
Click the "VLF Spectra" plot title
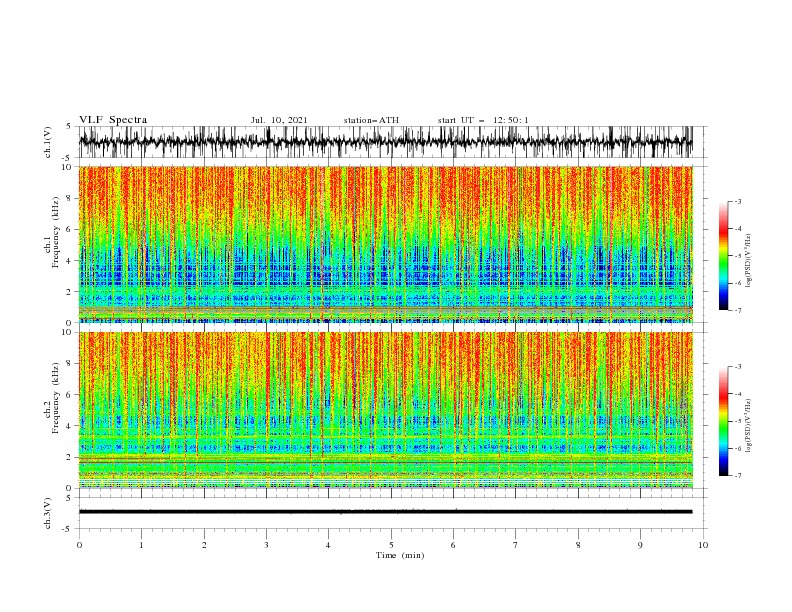click(x=113, y=120)
